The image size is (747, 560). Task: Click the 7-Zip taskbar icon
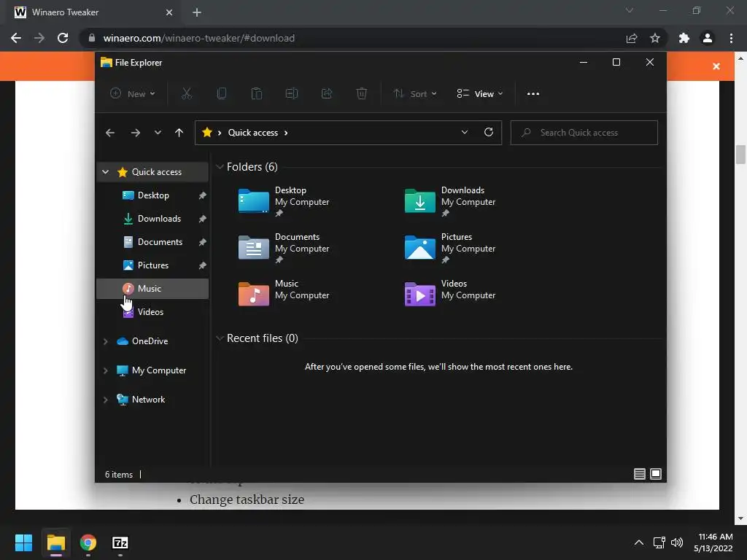(x=120, y=542)
